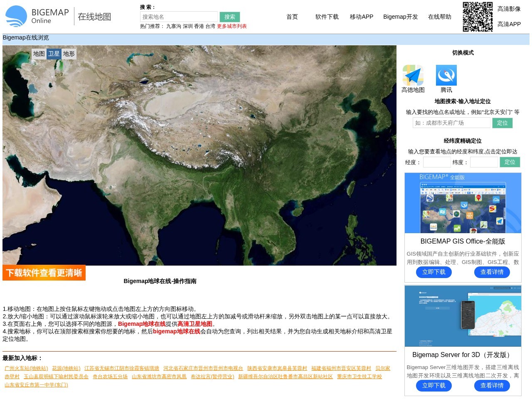Click 查看详情 for Bigemap Server 3D
The width and height of the screenshot is (532, 399).
(x=492, y=386)
